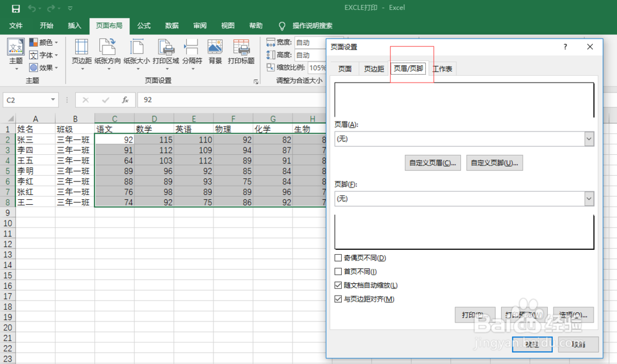Open the 公式 ribbon tab
Viewport: 617px width, 364px height.
[x=143, y=26]
